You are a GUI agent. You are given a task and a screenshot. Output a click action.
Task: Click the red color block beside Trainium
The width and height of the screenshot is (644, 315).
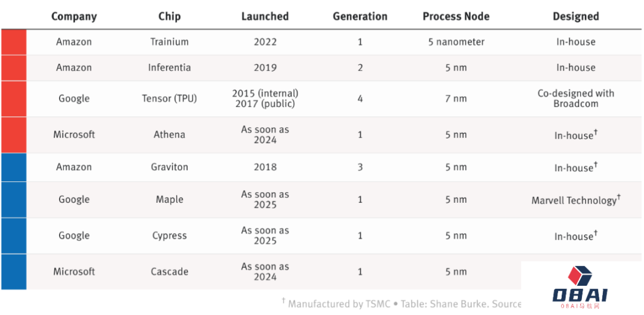[13, 42]
